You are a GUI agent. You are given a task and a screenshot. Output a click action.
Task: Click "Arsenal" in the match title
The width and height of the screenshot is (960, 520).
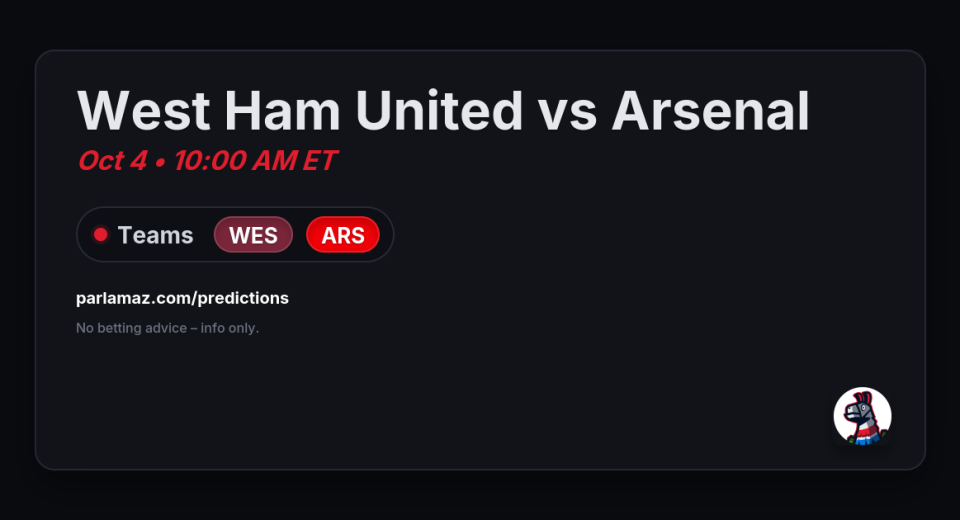(710, 110)
